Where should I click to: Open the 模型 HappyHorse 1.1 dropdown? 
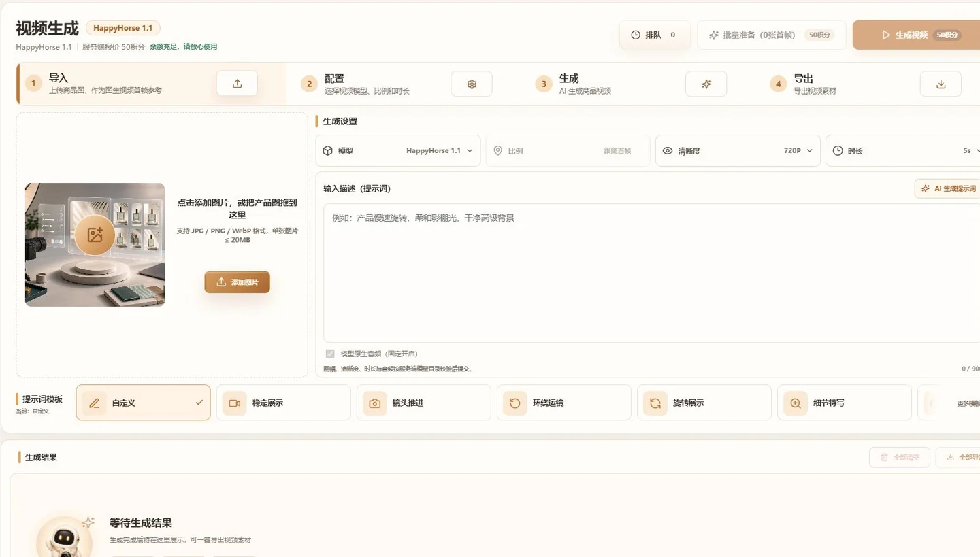398,151
